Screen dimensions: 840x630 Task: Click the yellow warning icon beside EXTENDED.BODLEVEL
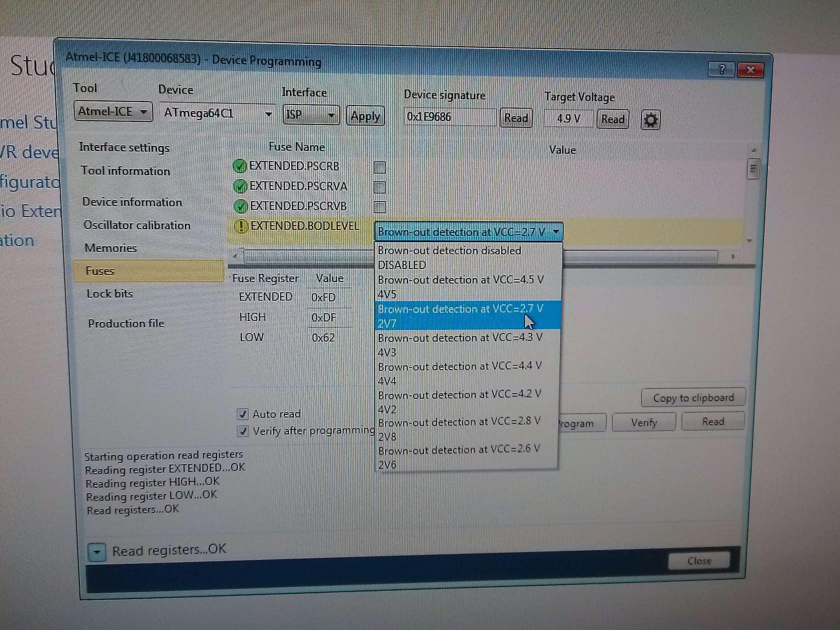[x=241, y=226]
